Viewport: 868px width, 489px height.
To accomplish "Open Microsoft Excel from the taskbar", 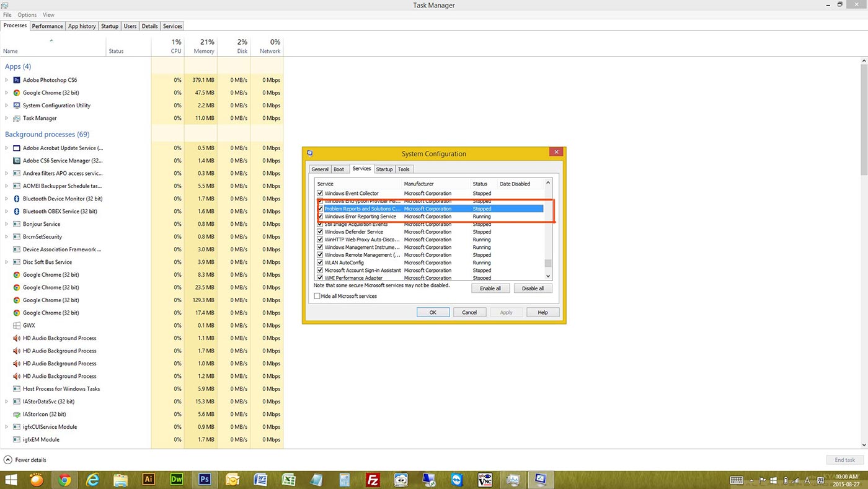I will pyautogui.click(x=288, y=480).
